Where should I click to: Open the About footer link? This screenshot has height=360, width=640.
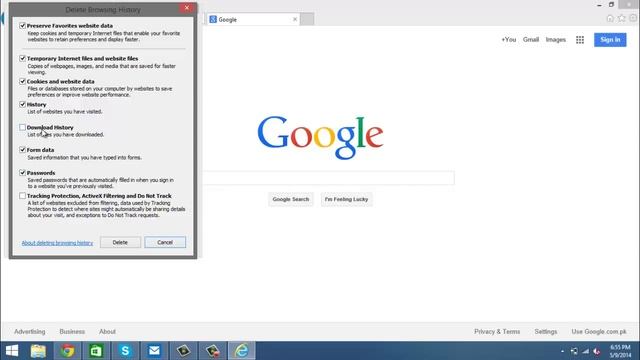click(107, 331)
